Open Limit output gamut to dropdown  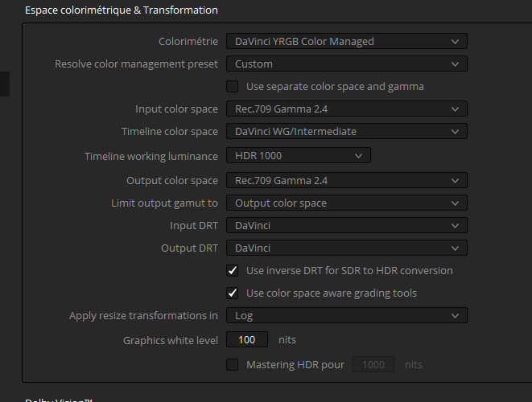[347, 203]
